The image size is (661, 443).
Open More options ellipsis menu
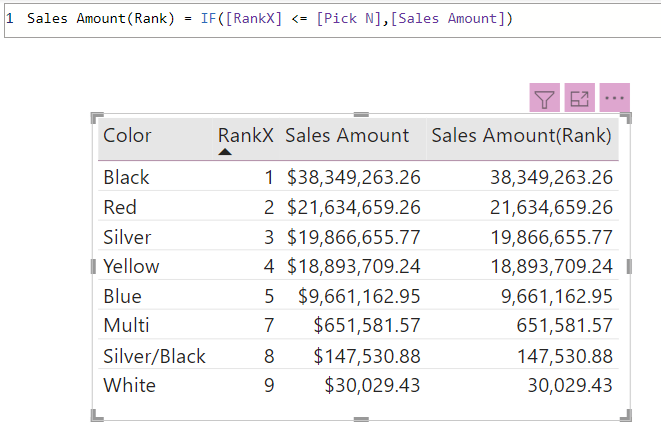614,98
